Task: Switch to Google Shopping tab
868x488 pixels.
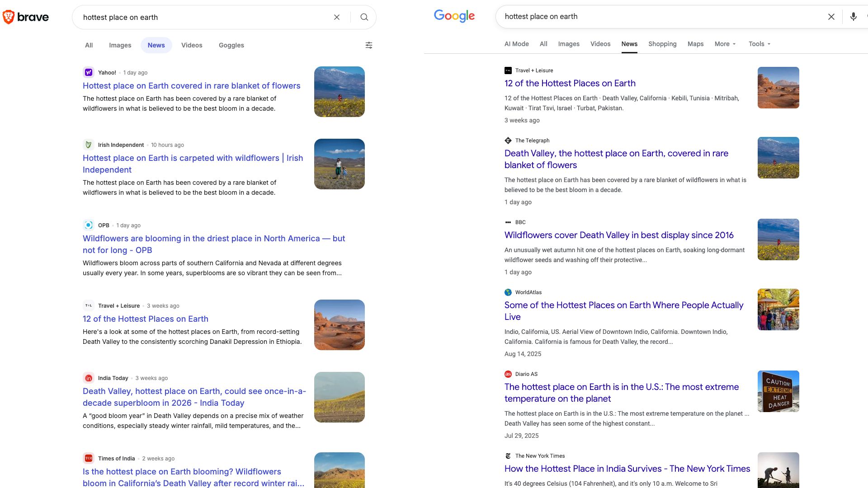Action: (662, 44)
